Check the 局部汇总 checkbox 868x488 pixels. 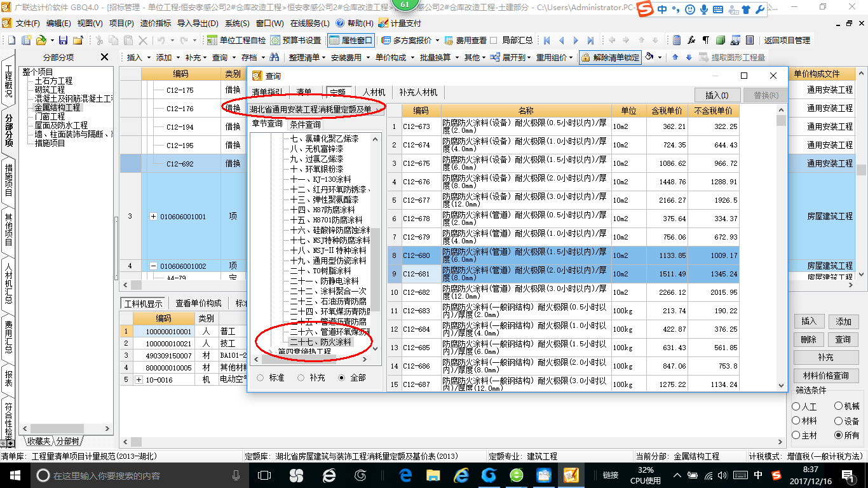pos(493,40)
